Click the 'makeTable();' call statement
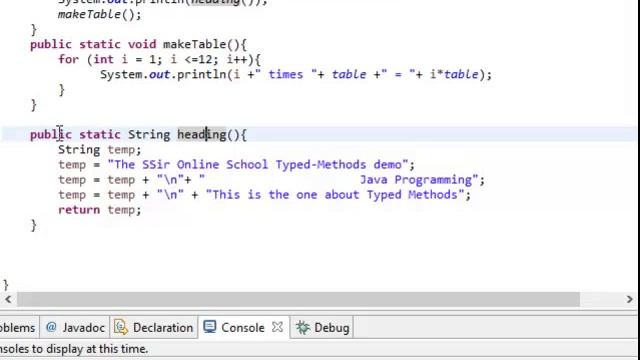The width and height of the screenshot is (640, 360). coord(100,15)
